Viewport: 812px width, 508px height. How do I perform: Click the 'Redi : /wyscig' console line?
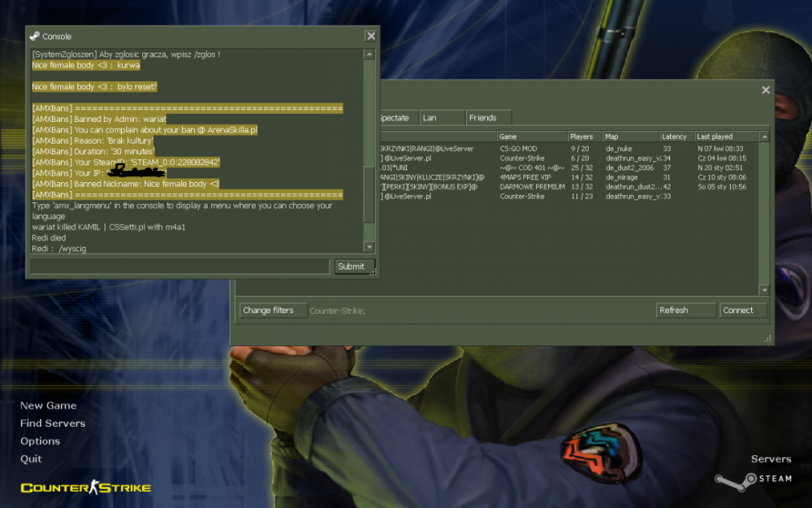click(x=59, y=248)
